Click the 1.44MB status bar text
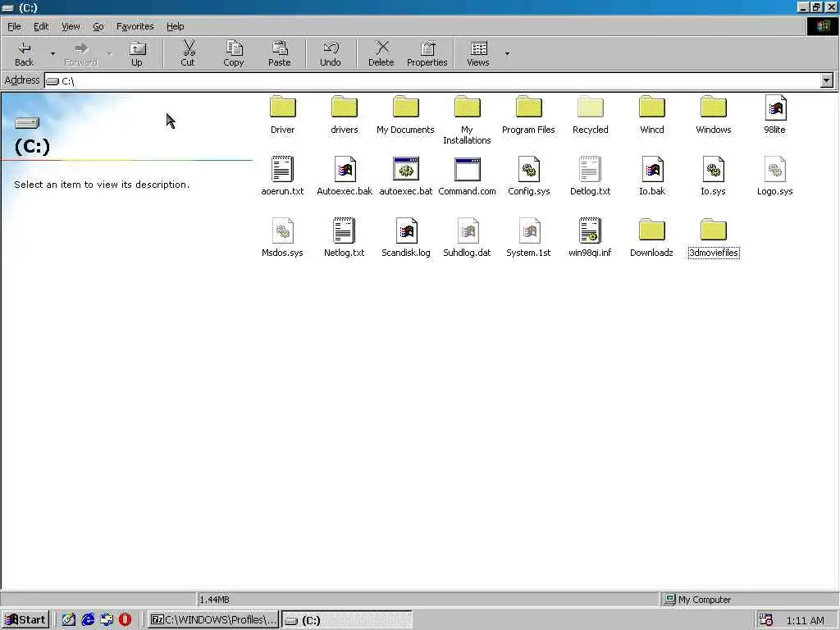840x630 pixels. click(x=214, y=600)
